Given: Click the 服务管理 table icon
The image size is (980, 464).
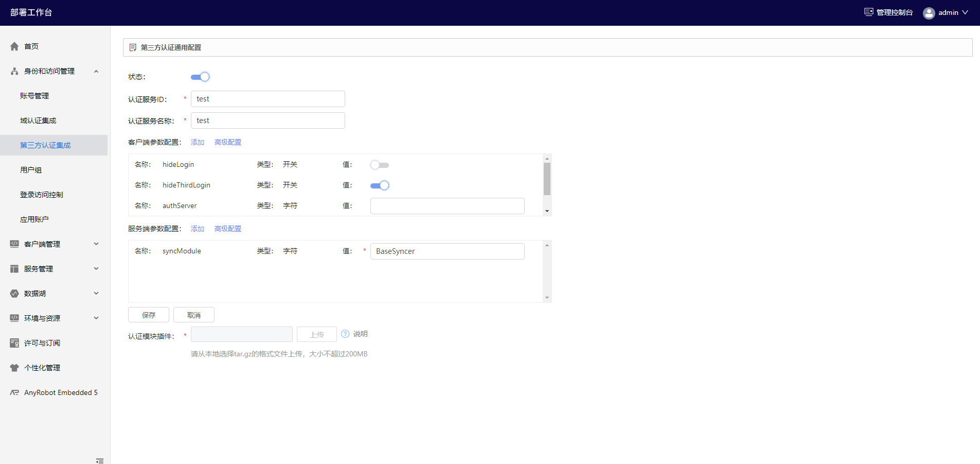Looking at the screenshot, I should pyautogui.click(x=14, y=269).
